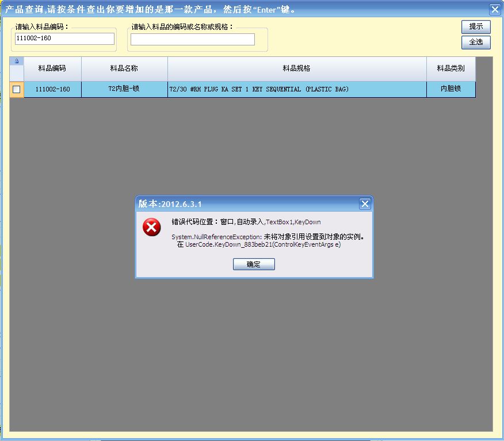This screenshot has width=504, height=441.
Task: Select the cell 72内胆-锁
Action: pyautogui.click(x=124, y=89)
